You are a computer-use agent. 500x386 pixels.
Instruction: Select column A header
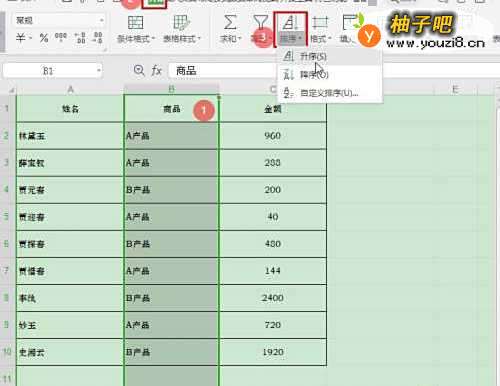[70, 89]
